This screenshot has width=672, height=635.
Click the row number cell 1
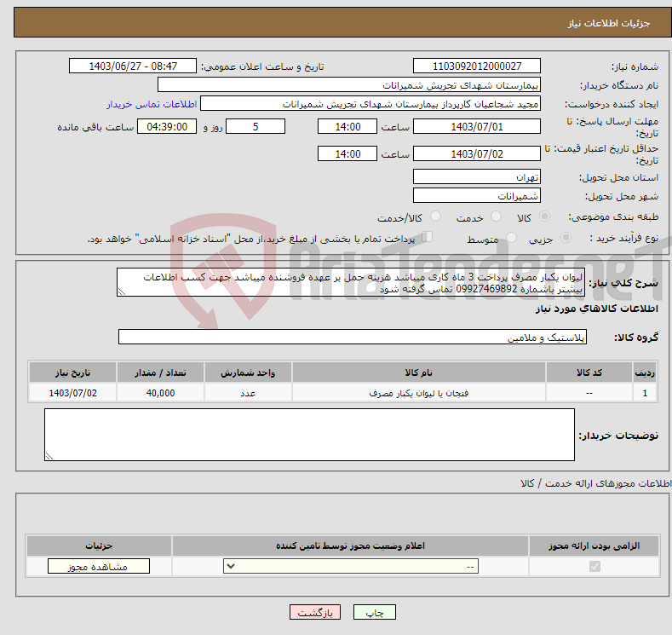coord(645,393)
